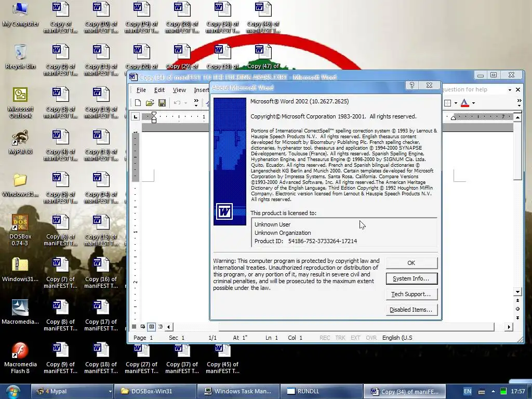Viewport: 532px width, 399px height.
Task: Click the horizontal scrollbar left arrow
Action: (x=169, y=327)
